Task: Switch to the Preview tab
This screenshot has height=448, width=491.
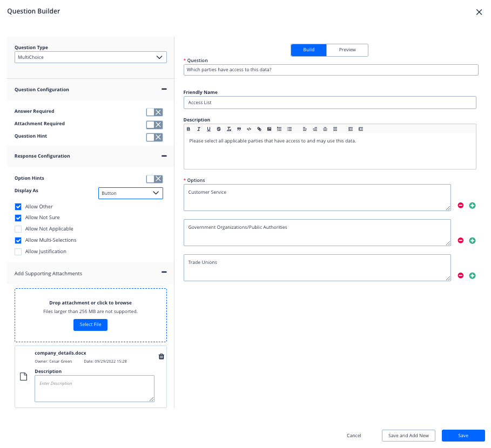Action: 347,50
